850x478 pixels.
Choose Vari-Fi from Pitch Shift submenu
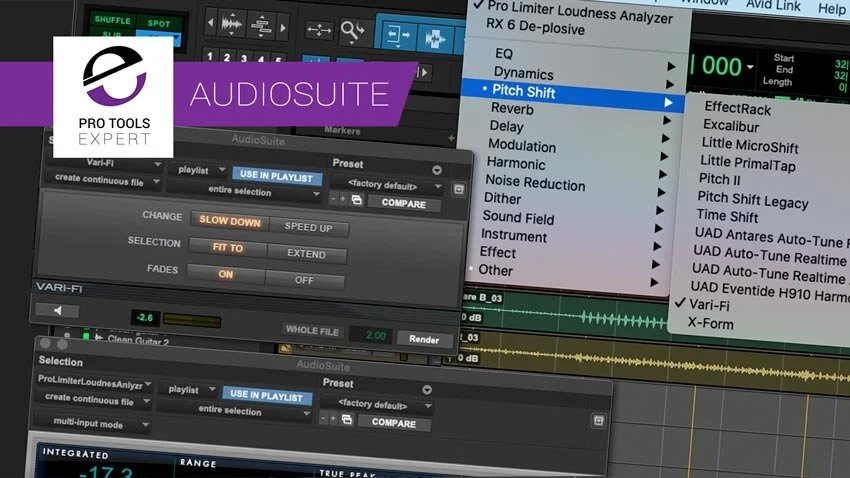point(710,305)
